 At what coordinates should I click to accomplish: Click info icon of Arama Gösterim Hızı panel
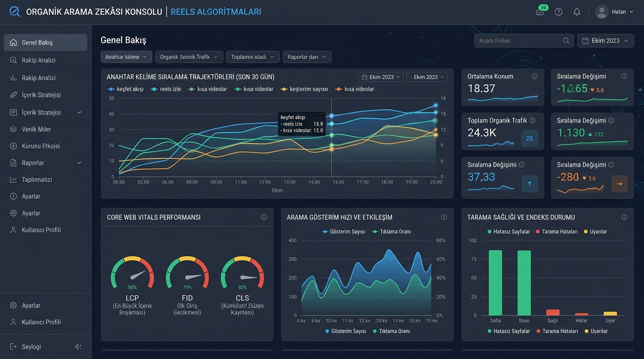click(x=444, y=217)
